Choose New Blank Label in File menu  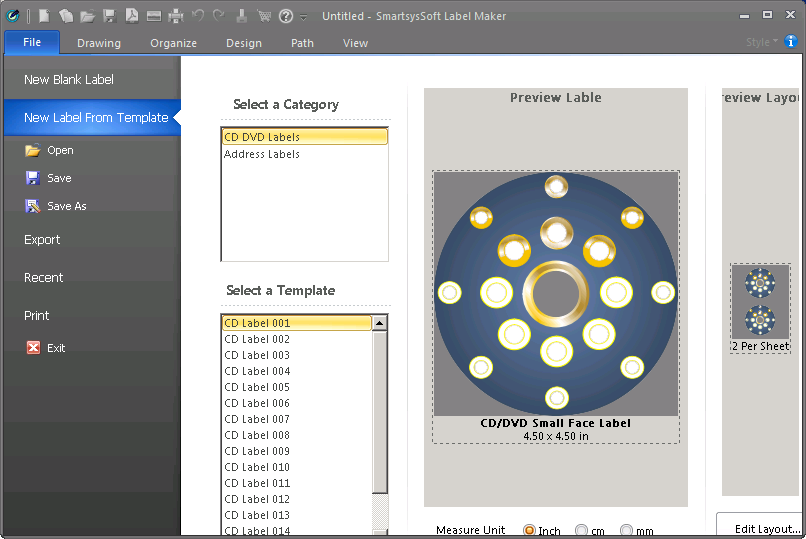(x=69, y=80)
